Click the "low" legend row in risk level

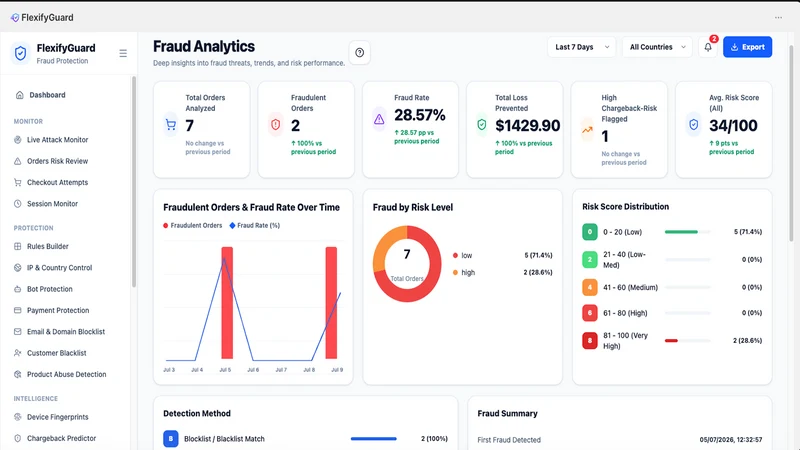[x=503, y=255]
